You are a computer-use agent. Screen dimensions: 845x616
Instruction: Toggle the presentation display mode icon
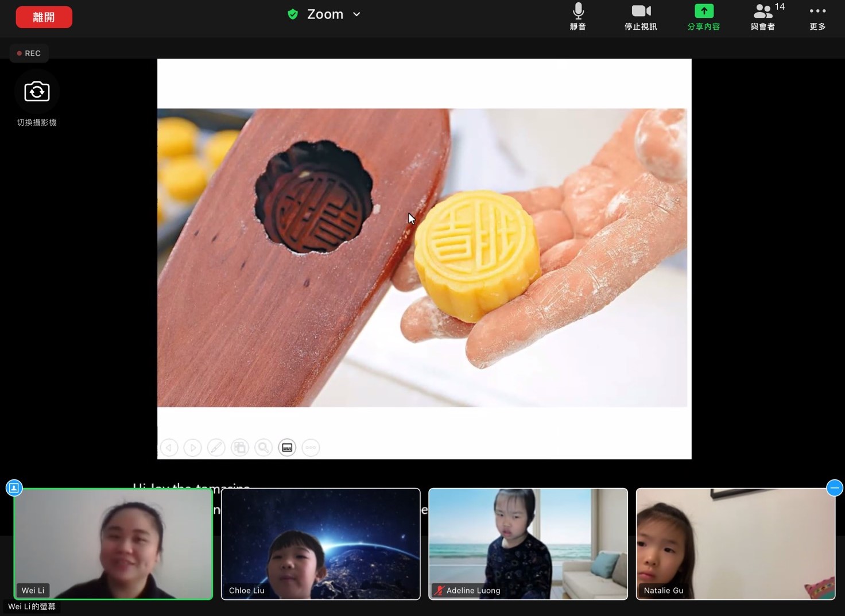pyautogui.click(x=287, y=447)
